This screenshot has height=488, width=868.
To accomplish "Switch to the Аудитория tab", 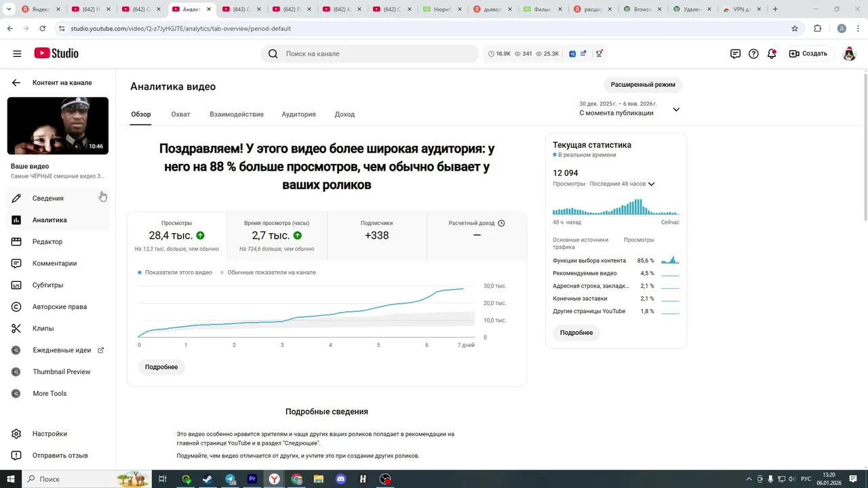I will click(299, 115).
